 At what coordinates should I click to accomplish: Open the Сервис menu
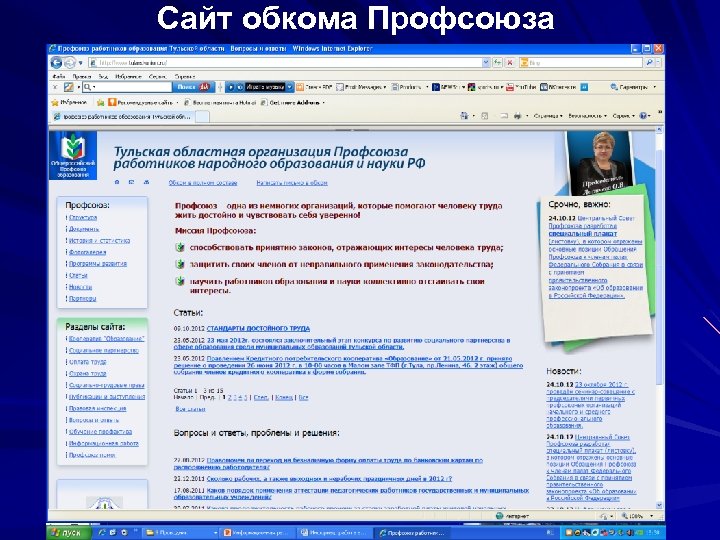coord(158,77)
